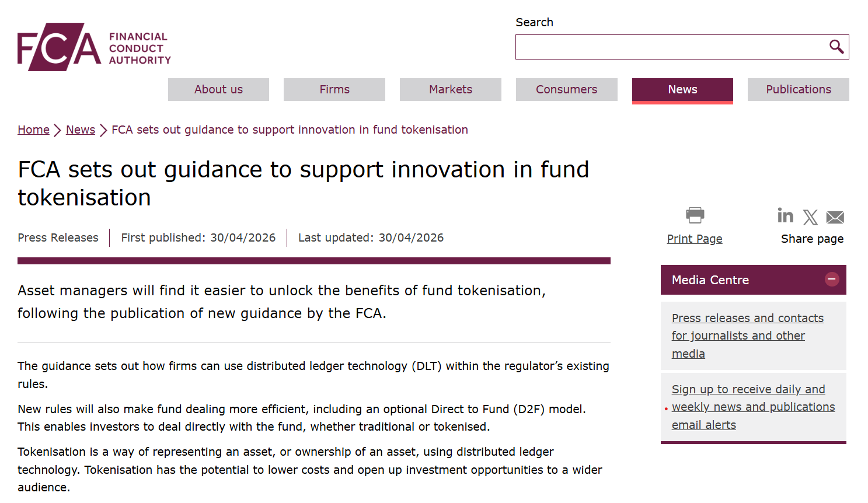Open the Markets menu

[x=450, y=89]
